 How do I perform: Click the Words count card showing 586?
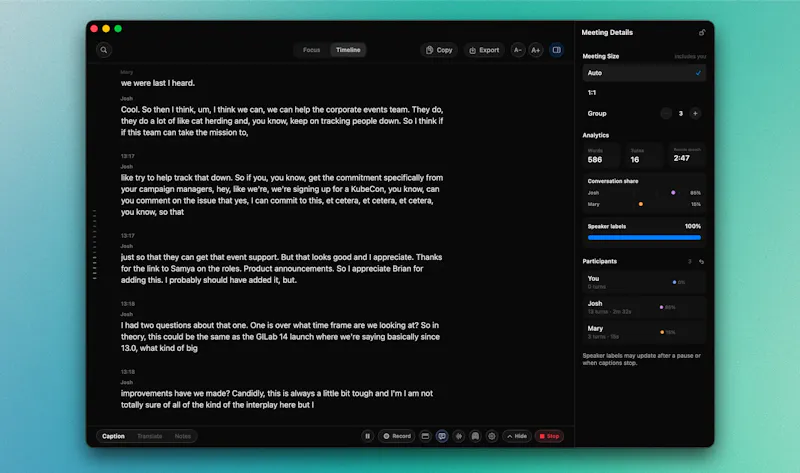601,156
